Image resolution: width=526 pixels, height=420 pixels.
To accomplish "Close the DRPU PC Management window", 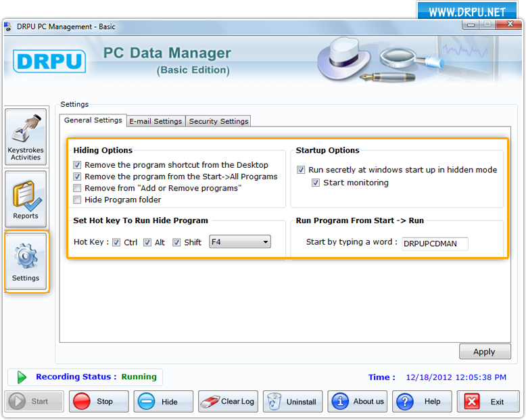I will click(510, 24).
